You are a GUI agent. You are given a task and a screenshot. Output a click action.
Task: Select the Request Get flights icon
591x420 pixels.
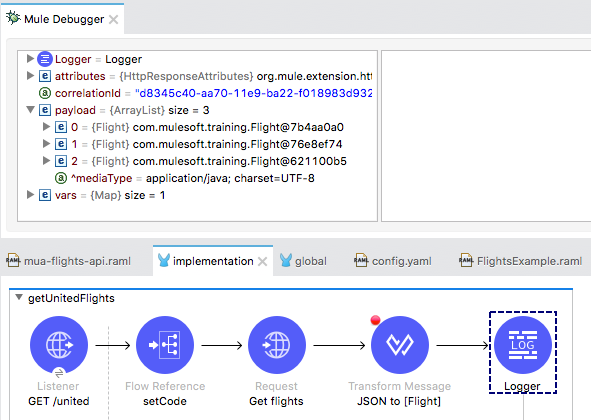277,345
